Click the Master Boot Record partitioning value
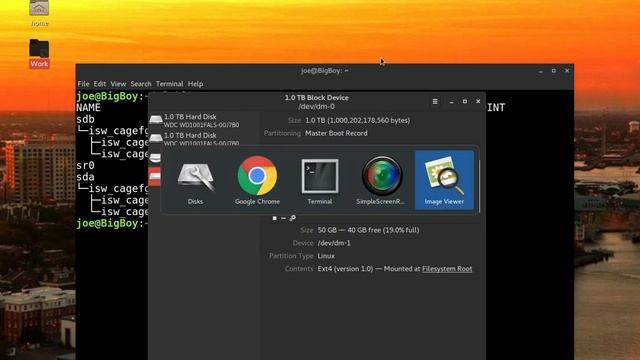Image resolution: width=640 pixels, height=360 pixels. (x=336, y=133)
